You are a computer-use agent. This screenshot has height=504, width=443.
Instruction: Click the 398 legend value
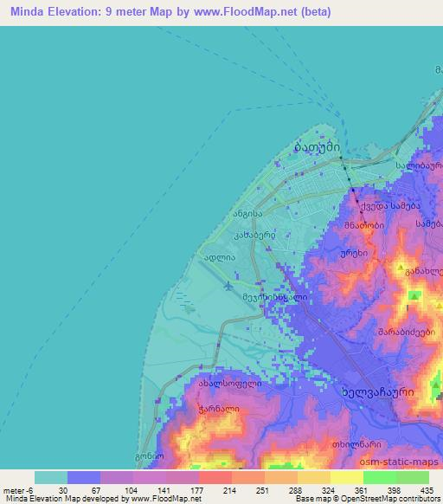[x=394, y=490]
